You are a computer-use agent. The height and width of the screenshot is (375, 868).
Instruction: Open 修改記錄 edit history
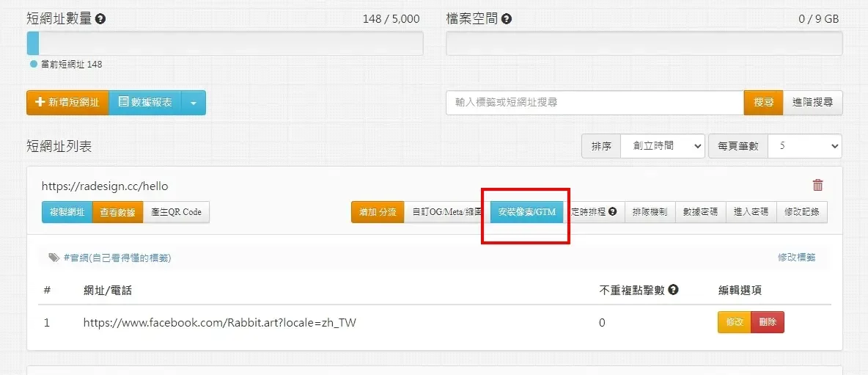(x=802, y=211)
